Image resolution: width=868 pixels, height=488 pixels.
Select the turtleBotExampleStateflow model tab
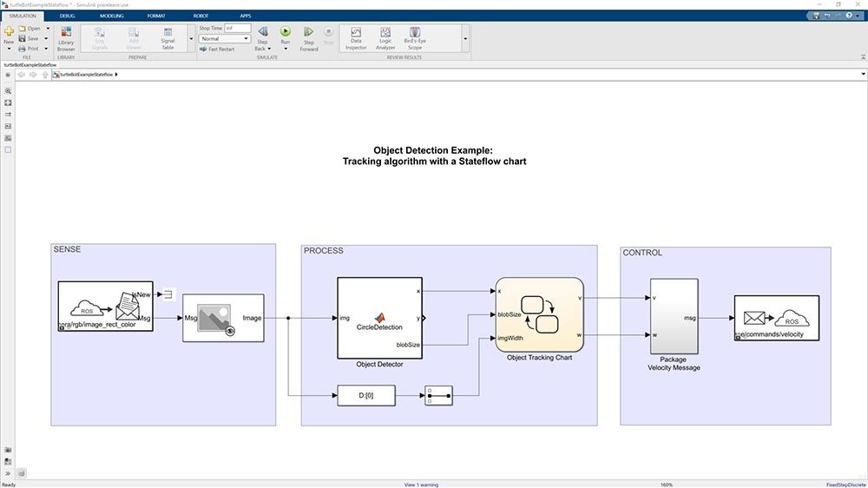30,65
